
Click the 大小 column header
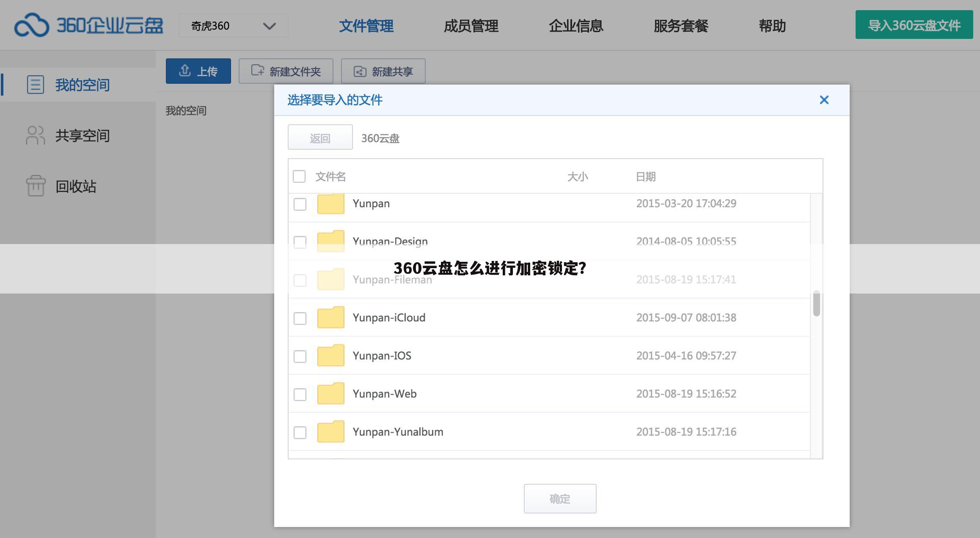[x=578, y=176]
